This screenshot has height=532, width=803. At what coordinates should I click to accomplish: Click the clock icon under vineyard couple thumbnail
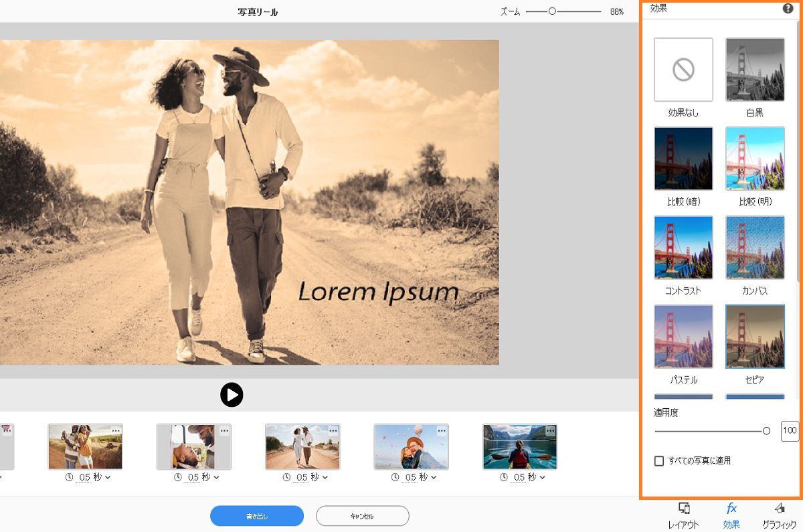[69, 477]
